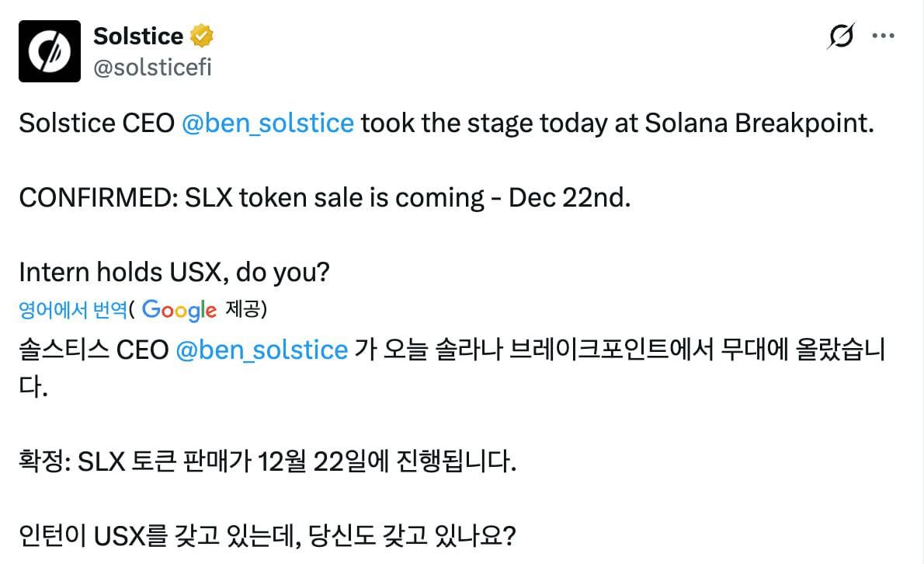This screenshot has width=924, height=564.
Task: Click the "took the stage today" text
Action: pyautogui.click(x=469, y=124)
